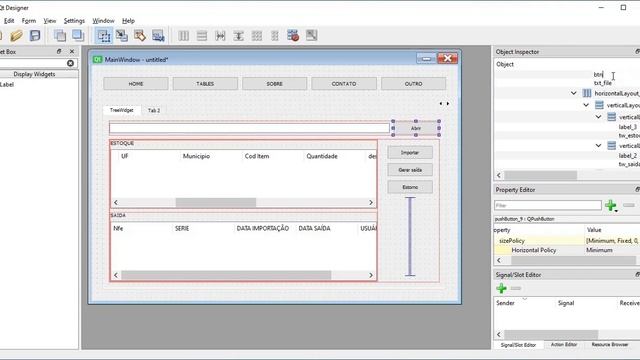Click the DATA IMPORTAÇÃO column header

click(x=263, y=229)
